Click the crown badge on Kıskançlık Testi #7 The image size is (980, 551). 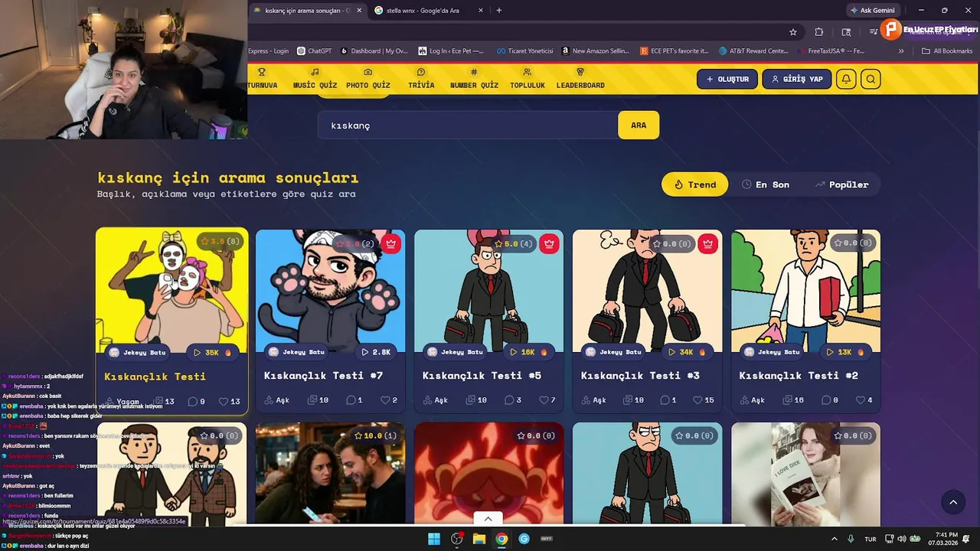391,243
